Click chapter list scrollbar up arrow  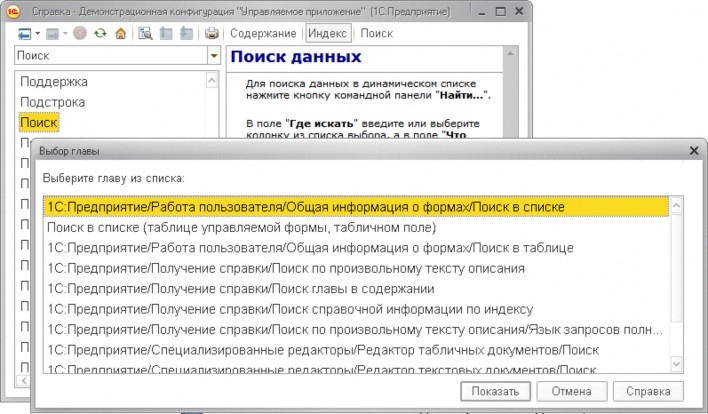[x=676, y=206]
